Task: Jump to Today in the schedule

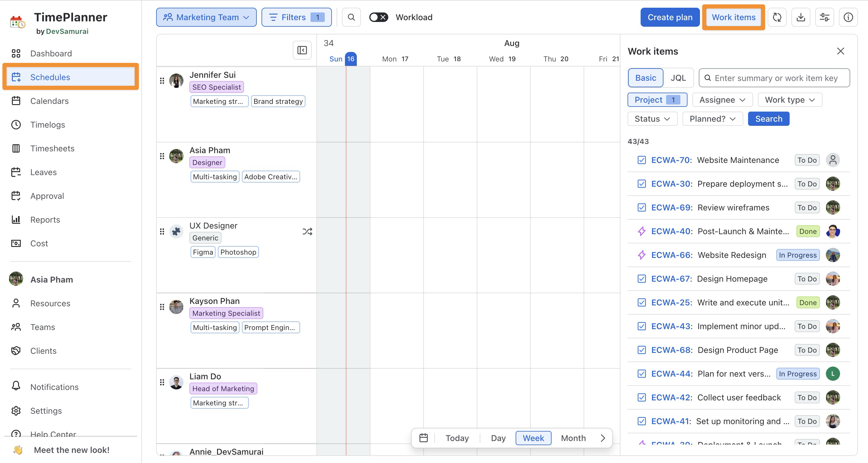Action: click(x=457, y=438)
